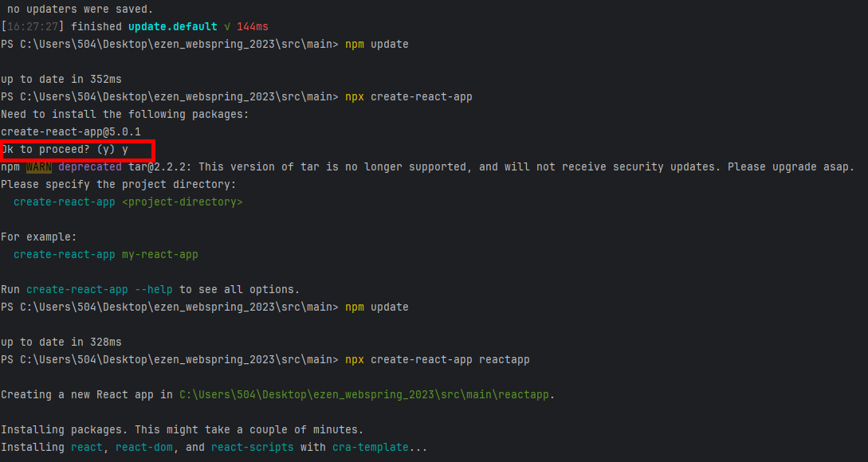
Task: Click the first 'npm update' command
Action: (x=377, y=45)
